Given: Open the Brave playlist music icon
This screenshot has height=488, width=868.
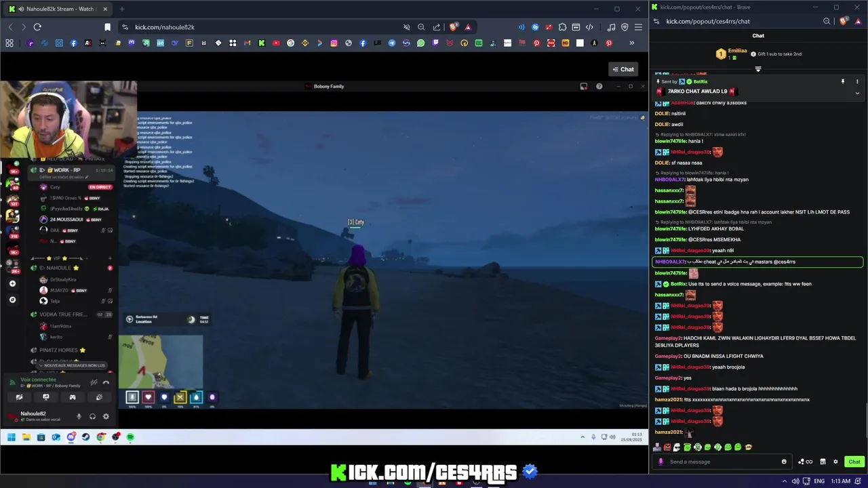Looking at the screenshot, I should click(612, 27).
